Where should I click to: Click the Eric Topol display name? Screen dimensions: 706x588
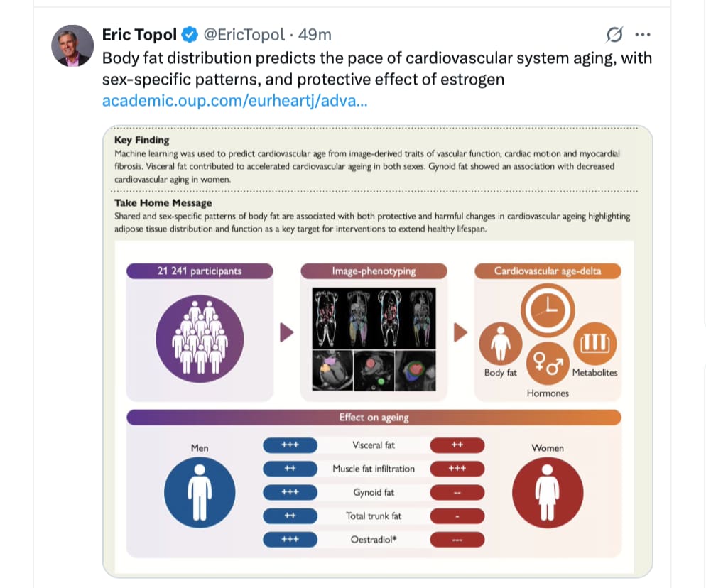139,35
